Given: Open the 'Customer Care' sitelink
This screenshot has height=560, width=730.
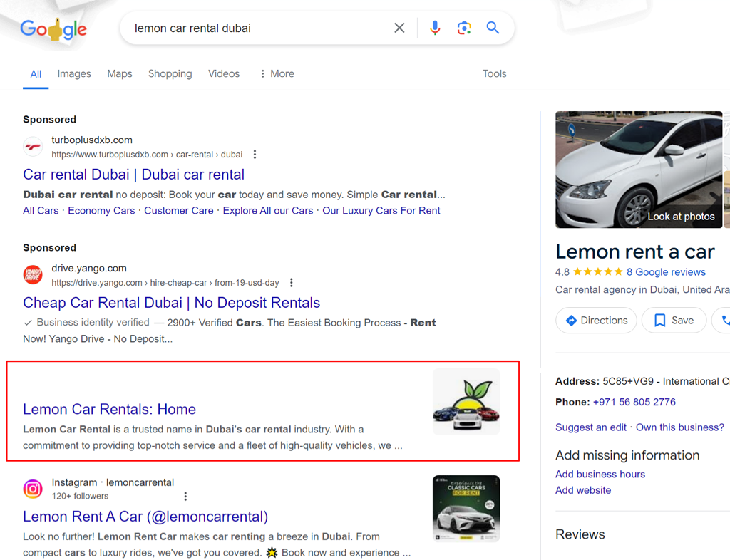Looking at the screenshot, I should click(179, 211).
